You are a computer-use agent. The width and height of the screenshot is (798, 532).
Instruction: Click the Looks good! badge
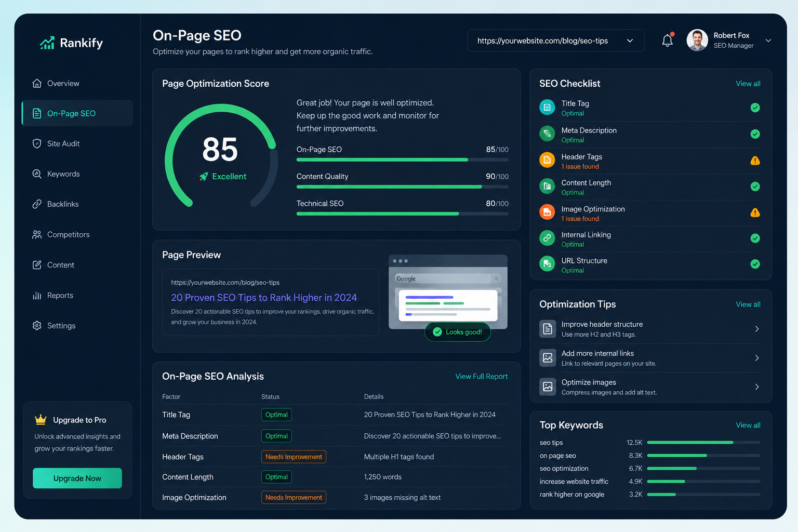pos(458,331)
